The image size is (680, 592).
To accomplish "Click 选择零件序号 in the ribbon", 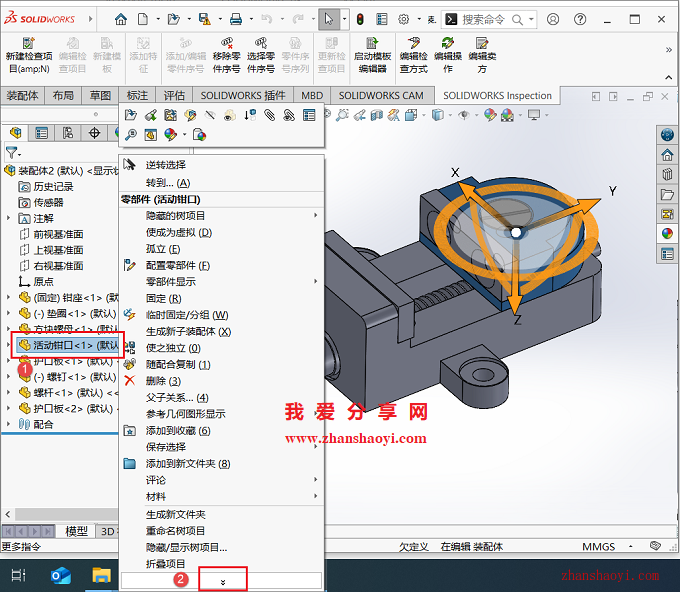I will (x=261, y=55).
